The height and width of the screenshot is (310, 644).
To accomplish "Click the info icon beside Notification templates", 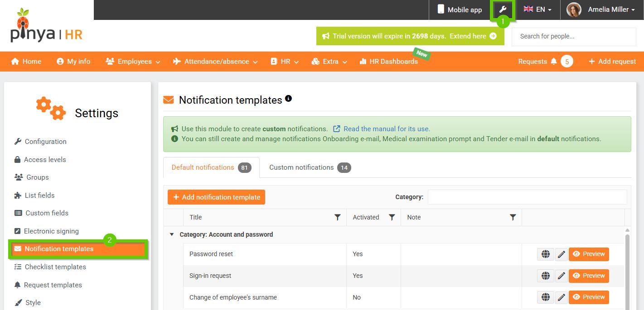I will (x=289, y=98).
